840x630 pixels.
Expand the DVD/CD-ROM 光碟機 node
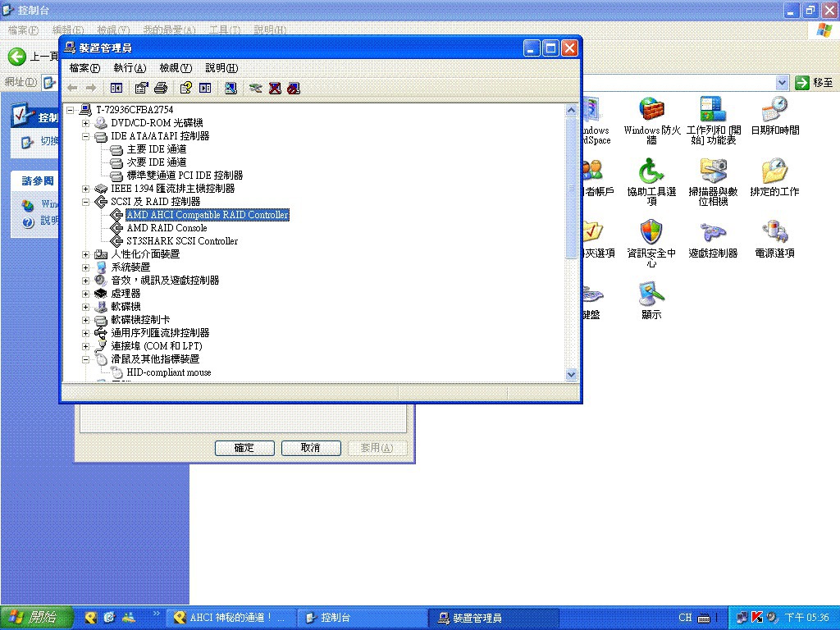click(85, 123)
